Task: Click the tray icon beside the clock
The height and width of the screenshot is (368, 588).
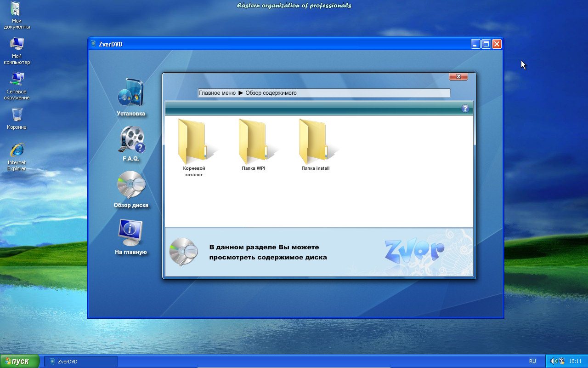Action: [562, 361]
